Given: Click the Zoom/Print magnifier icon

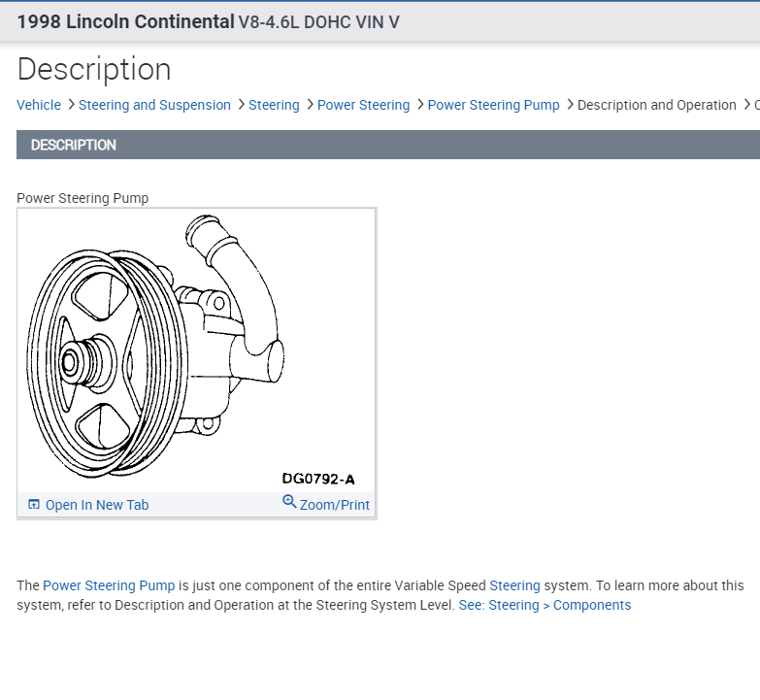Looking at the screenshot, I should 289,502.
